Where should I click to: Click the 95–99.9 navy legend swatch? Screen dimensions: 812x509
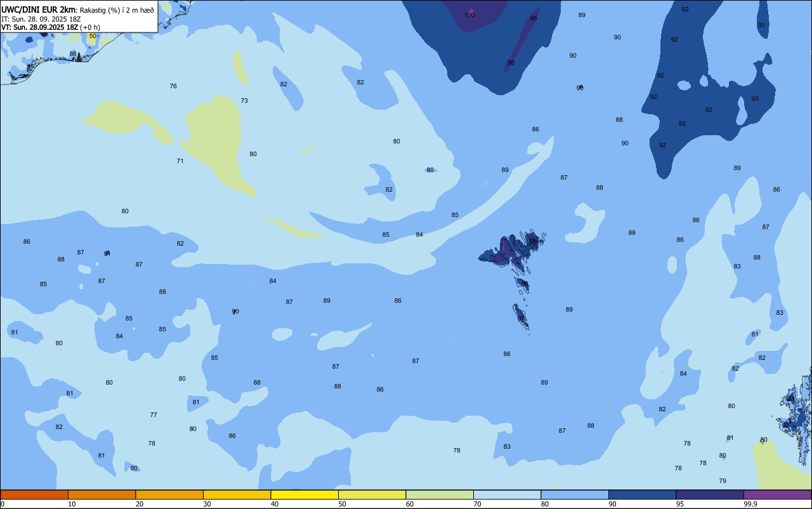(x=710, y=494)
